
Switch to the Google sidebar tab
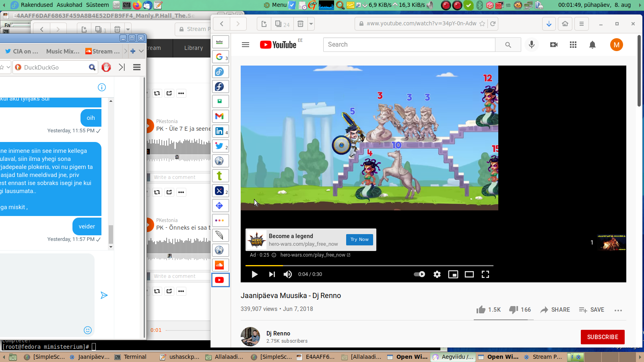[x=220, y=57]
